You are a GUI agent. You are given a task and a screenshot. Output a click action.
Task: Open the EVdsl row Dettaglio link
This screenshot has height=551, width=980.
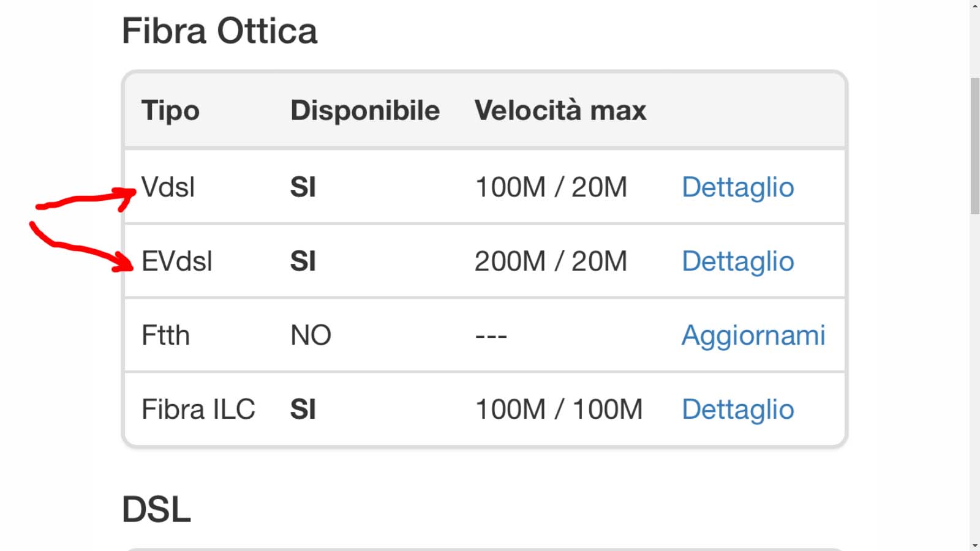(x=737, y=261)
